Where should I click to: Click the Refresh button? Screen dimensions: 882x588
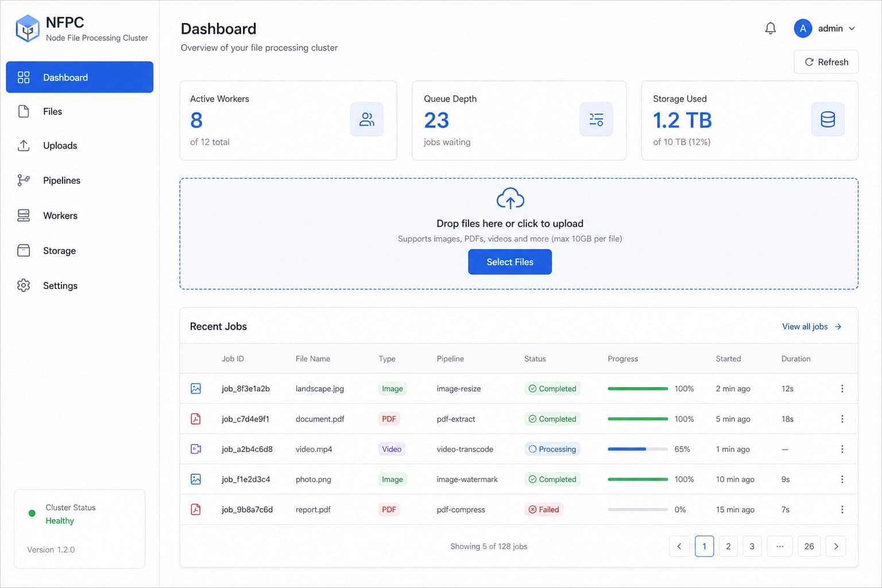826,62
